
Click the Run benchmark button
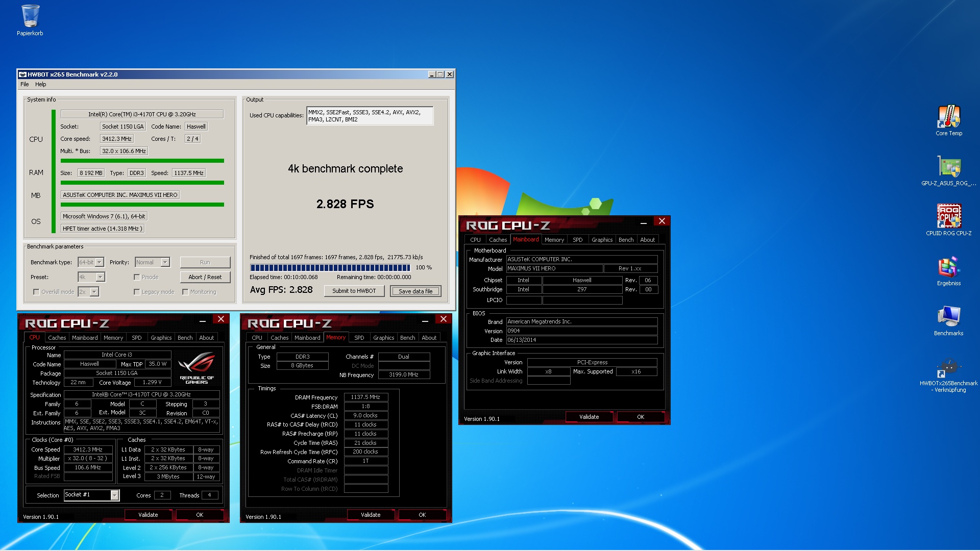coord(205,262)
